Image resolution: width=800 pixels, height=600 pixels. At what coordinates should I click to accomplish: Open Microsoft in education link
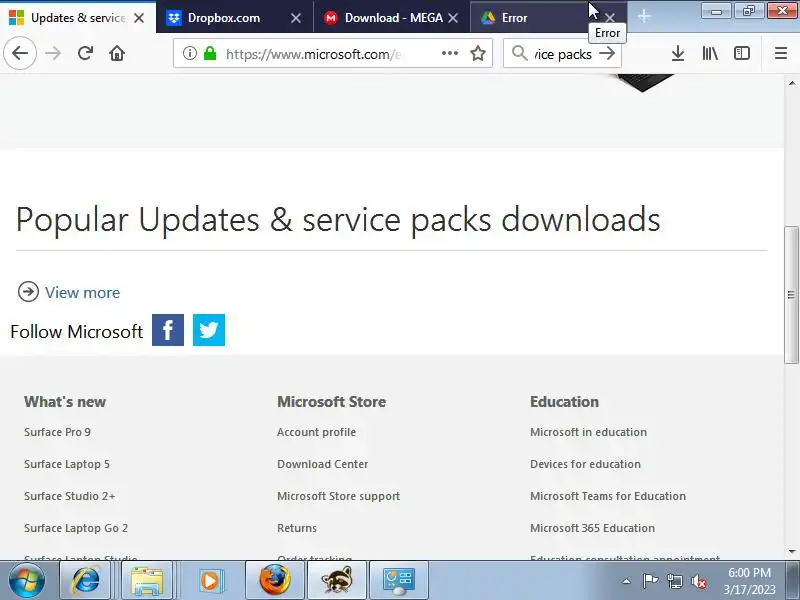coord(588,432)
